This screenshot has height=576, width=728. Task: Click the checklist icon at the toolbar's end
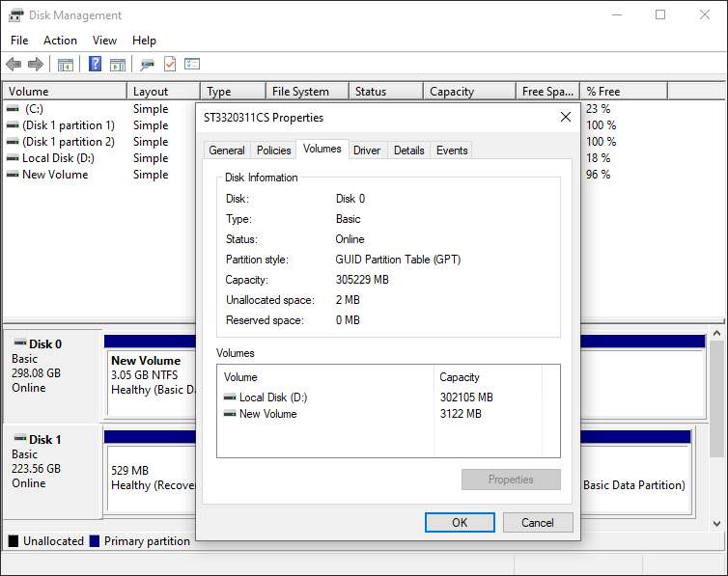[x=192, y=65]
